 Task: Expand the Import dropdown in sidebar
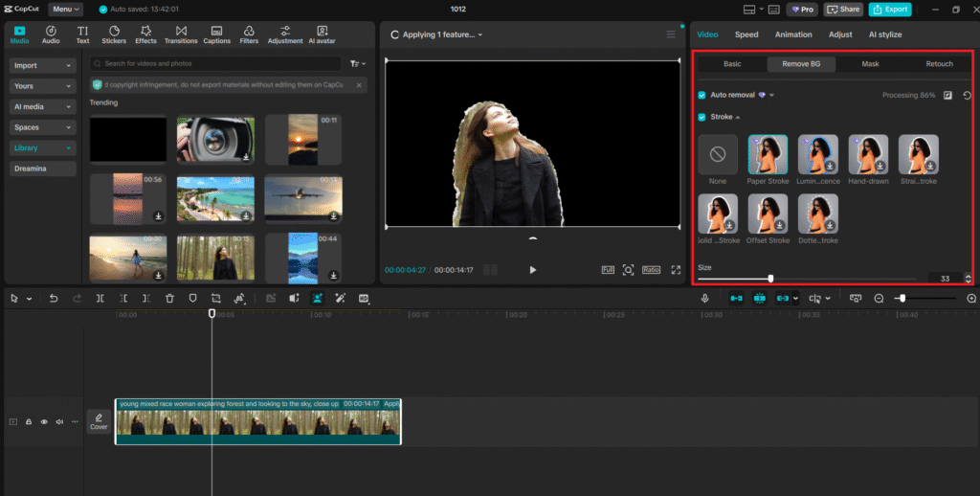point(42,66)
